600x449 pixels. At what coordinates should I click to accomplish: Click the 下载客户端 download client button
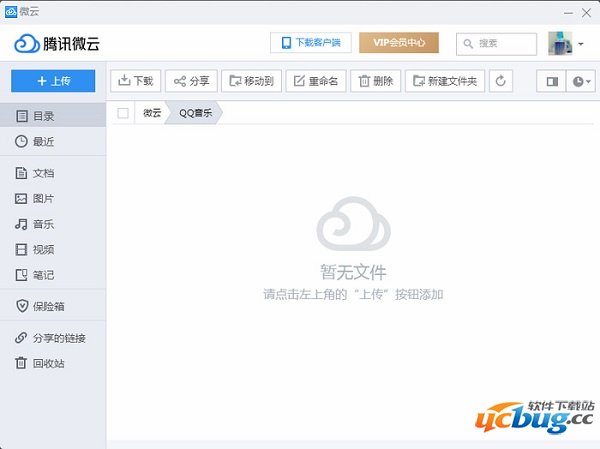click(x=311, y=42)
